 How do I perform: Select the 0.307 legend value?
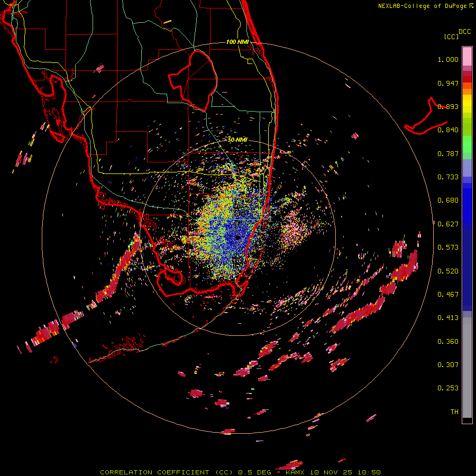click(448, 365)
